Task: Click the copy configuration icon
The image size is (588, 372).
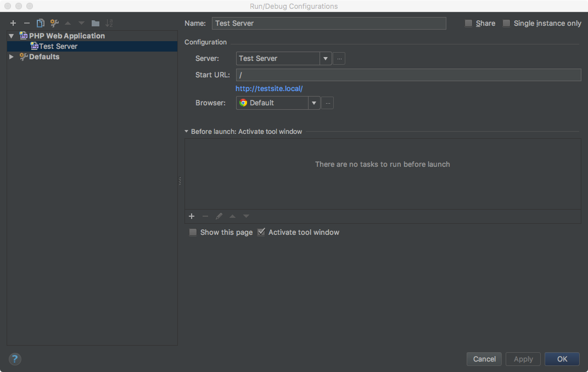Action: (x=40, y=23)
